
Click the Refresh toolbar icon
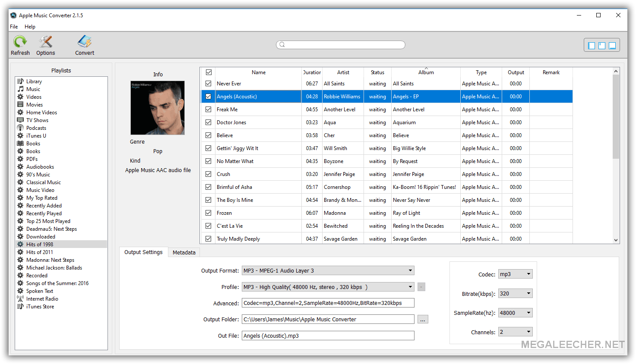[x=20, y=42]
